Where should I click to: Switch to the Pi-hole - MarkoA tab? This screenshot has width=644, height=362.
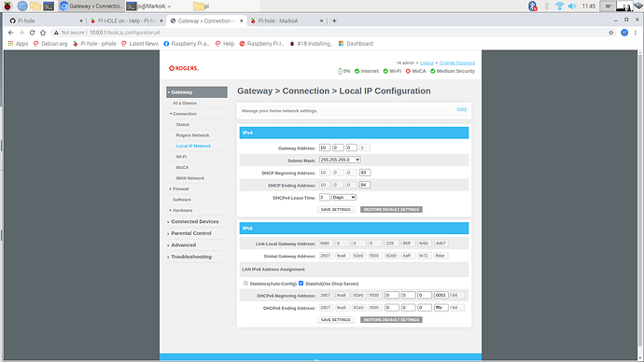tap(287, 21)
